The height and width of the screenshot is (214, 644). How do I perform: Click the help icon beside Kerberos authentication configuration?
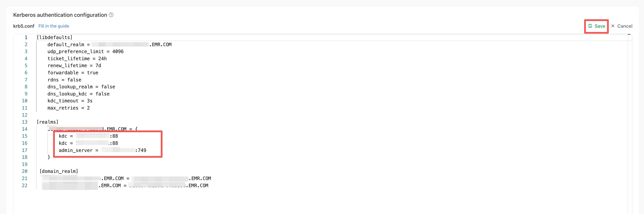[111, 15]
